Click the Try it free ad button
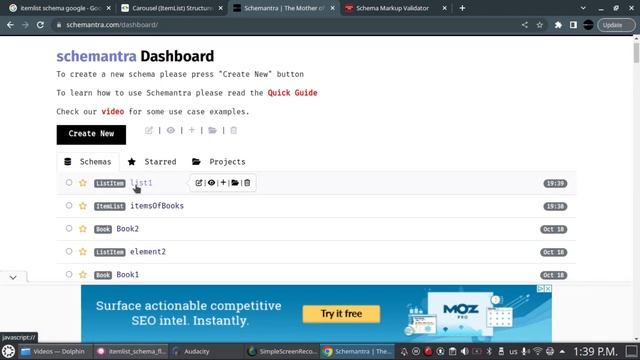 tap(341, 313)
